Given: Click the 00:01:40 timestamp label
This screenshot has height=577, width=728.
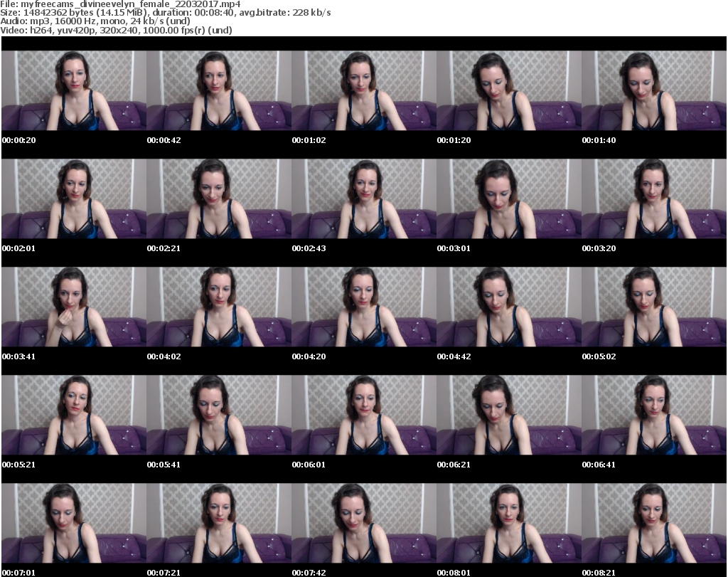Looking at the screenshot, I should coord(599,140).
